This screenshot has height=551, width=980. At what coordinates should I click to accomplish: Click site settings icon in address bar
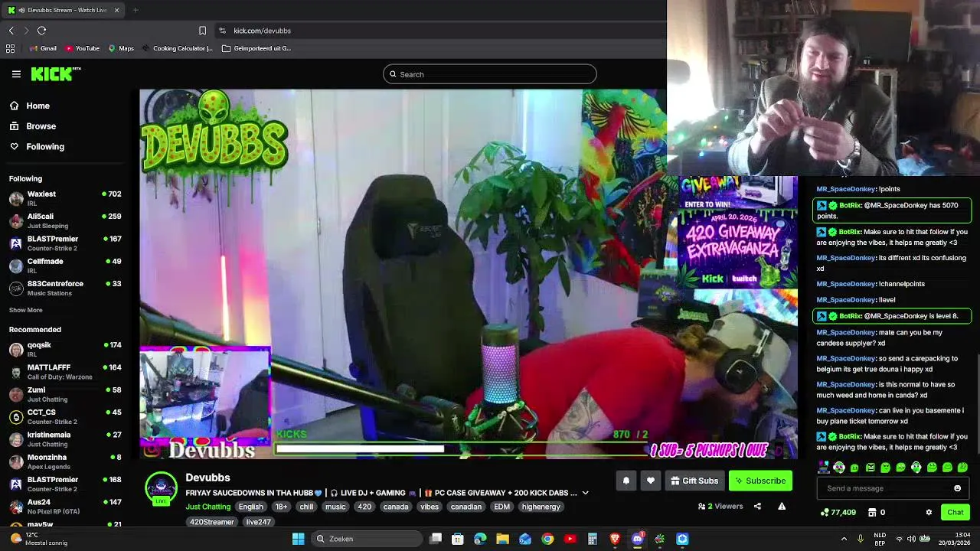click(222, 31)
